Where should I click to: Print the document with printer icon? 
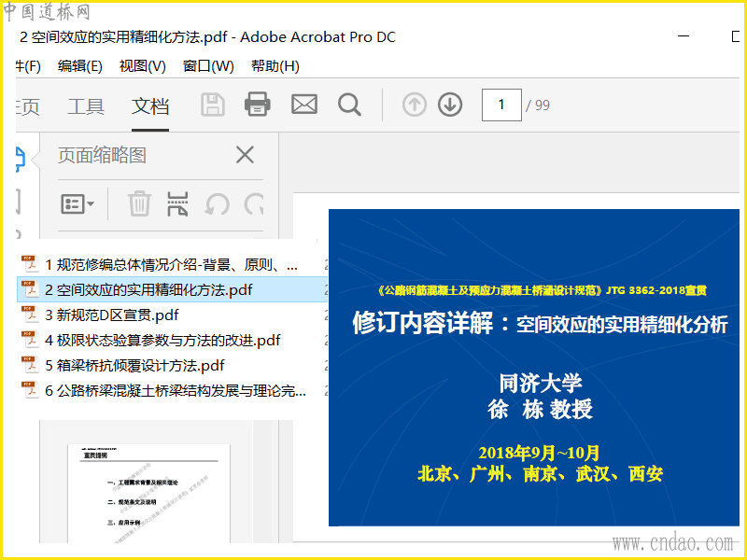(258, 104)
